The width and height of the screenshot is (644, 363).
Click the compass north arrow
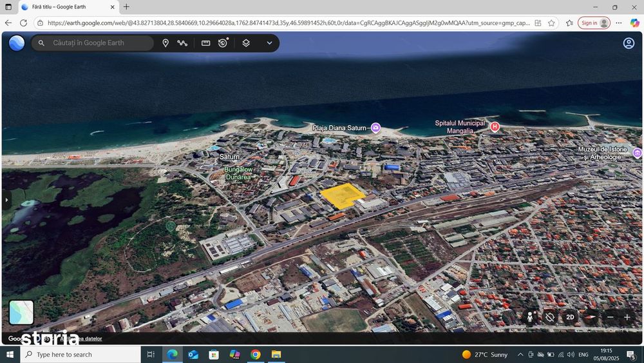tap(590, 317)
